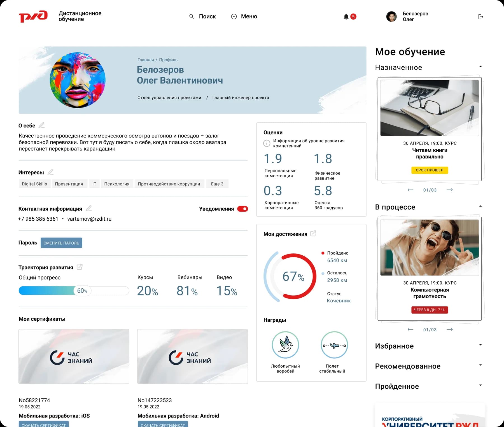The image size is (504, 427).
Task: Open the search (Поиск) magnifier icon
Action: (192, 17)
